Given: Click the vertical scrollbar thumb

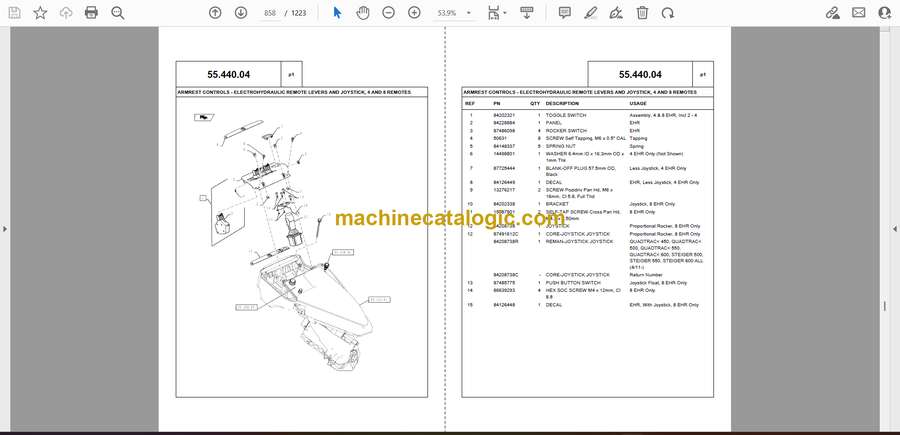Looking at the screenshot, I should pos(885,306).
